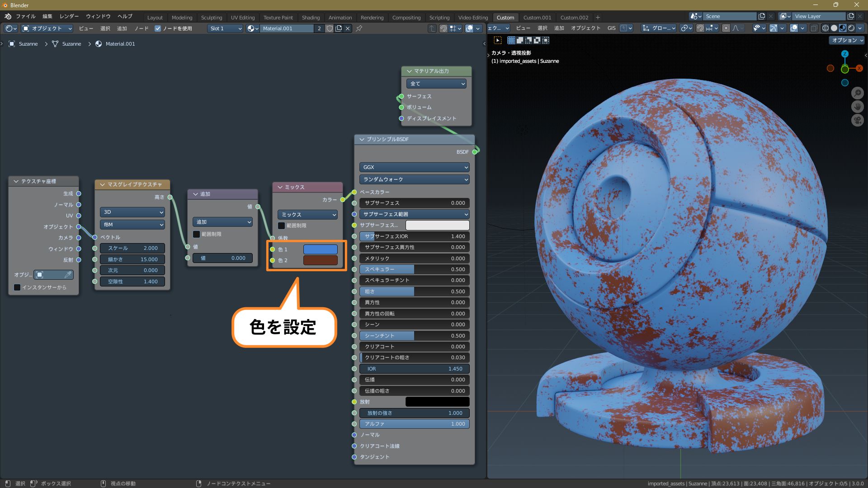Click the pan view hand gizmo
This screenshot has height=488, width=868.
tap(857, 107)
